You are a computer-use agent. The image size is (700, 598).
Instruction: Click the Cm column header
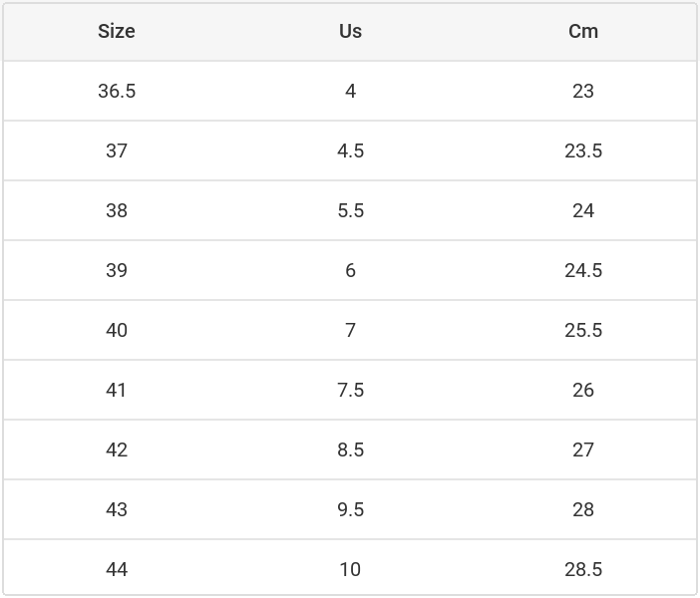click(583, 31)
